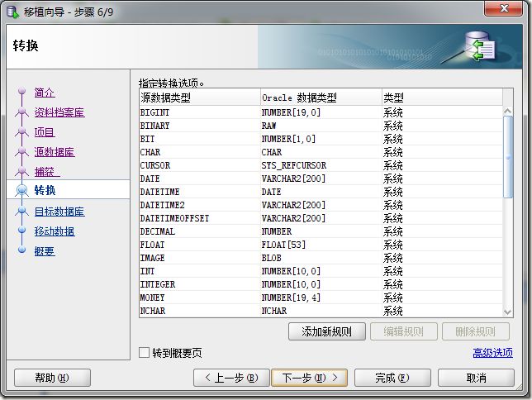Image resolution: width=532 pixels, height=400 pixels.
Task: Click the 项目 step node icon
Action: pyautogui.click(x=22, y=131)
